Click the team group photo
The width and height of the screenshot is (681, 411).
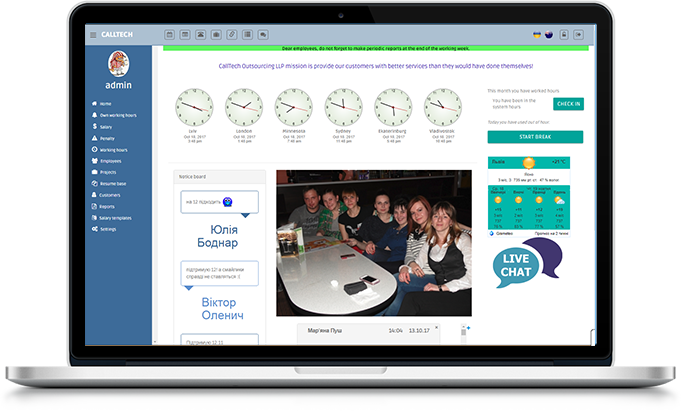pos(373,242)
